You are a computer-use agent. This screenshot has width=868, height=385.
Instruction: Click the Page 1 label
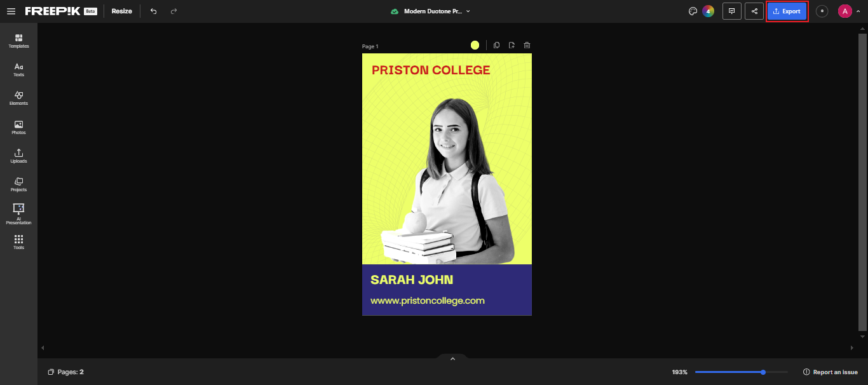(x=370, y=46)
